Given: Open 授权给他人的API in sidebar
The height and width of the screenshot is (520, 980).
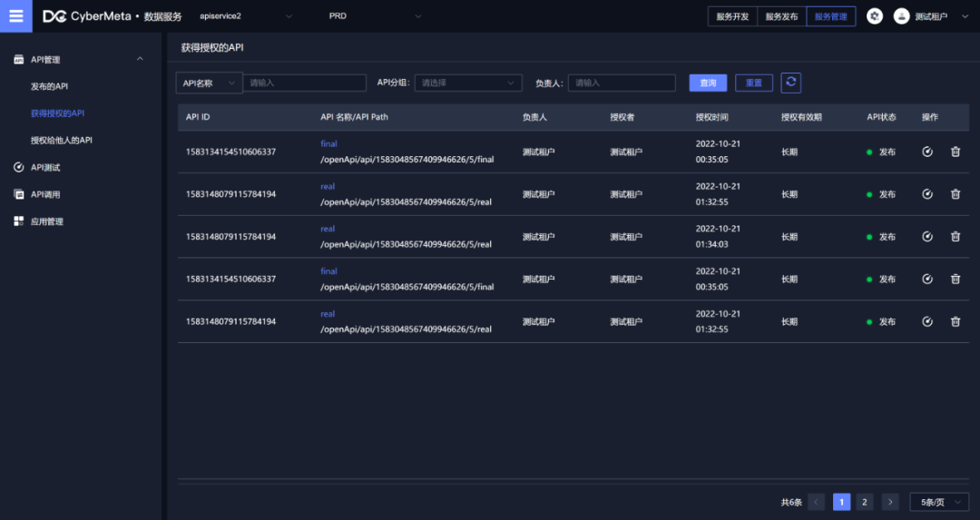Looking at the screenshot, I should coord(62,140).
